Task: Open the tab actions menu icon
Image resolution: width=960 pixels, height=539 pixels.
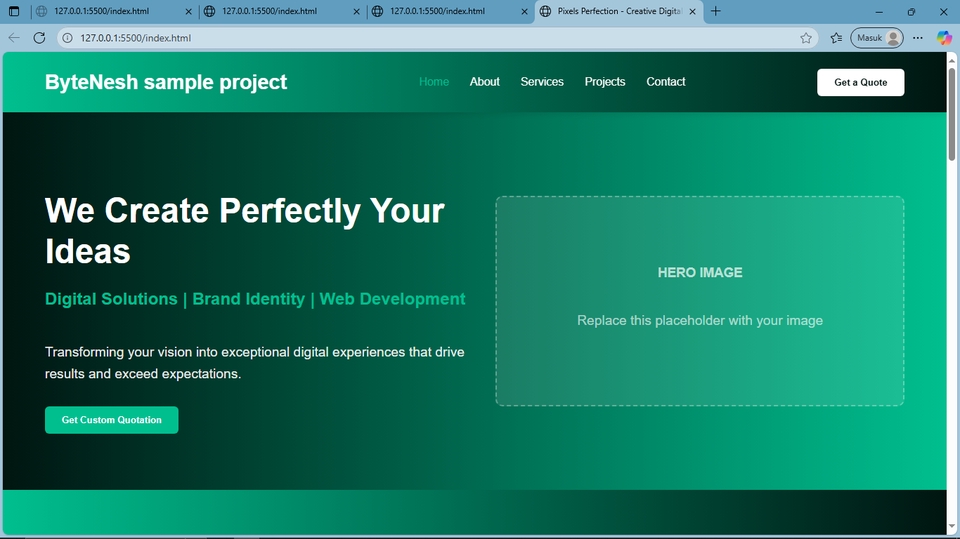Action: click(x=14, y=11)
